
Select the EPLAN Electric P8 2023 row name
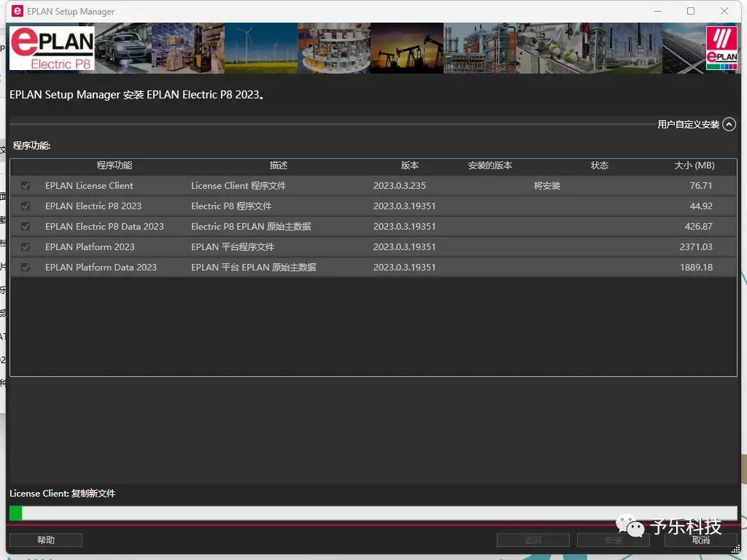pyautogui.click(x=93, y=206)
